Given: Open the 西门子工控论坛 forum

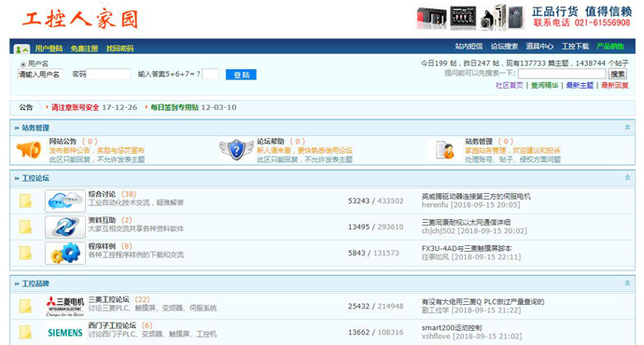Looking at the screenshot, I should pos(112,325).
